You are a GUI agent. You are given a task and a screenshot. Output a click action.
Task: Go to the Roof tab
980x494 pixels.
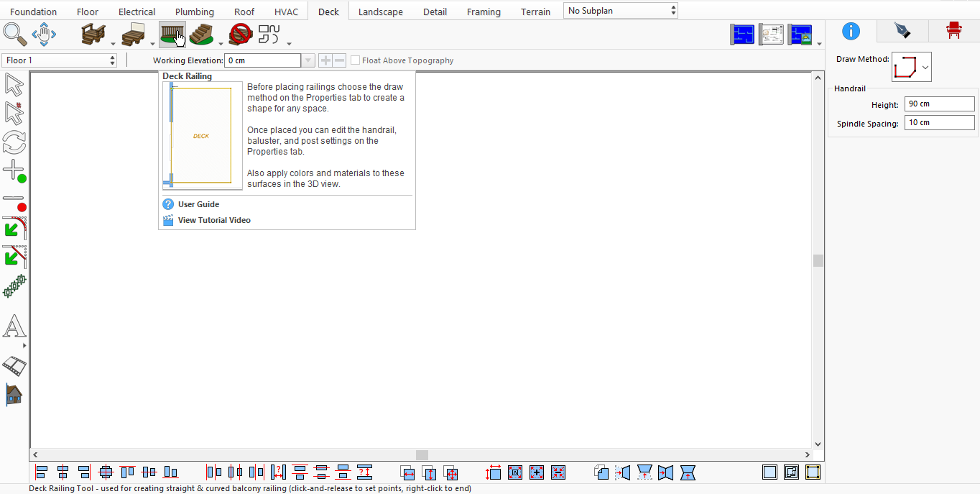(x=244, y=12)
